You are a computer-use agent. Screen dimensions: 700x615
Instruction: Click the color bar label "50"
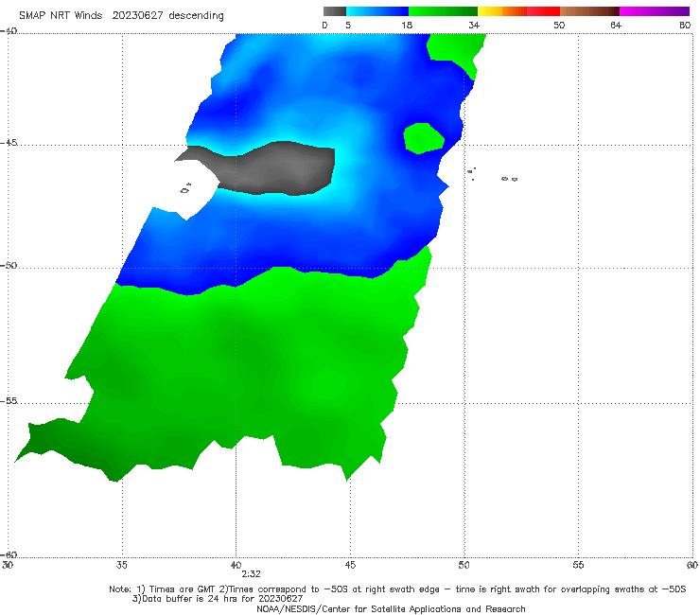point(559,25)
